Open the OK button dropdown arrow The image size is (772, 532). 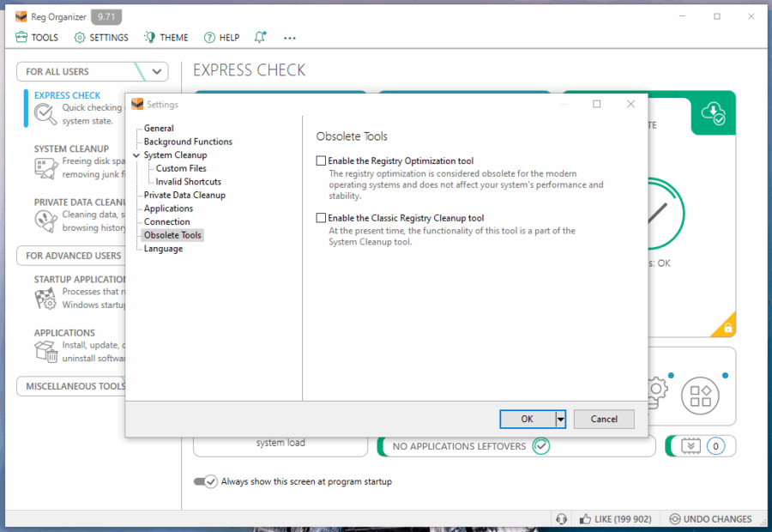(560, 420)
